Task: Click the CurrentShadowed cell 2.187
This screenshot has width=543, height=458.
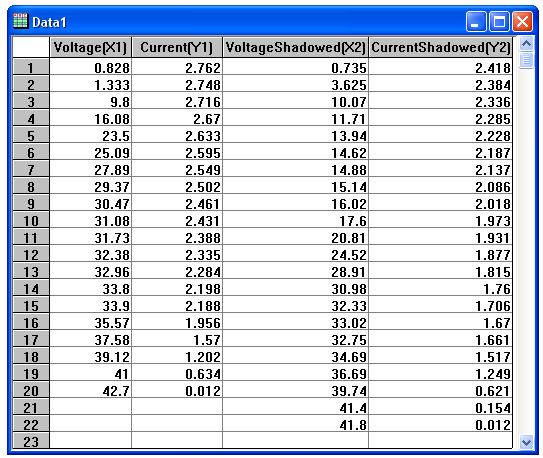Action: 441,152
